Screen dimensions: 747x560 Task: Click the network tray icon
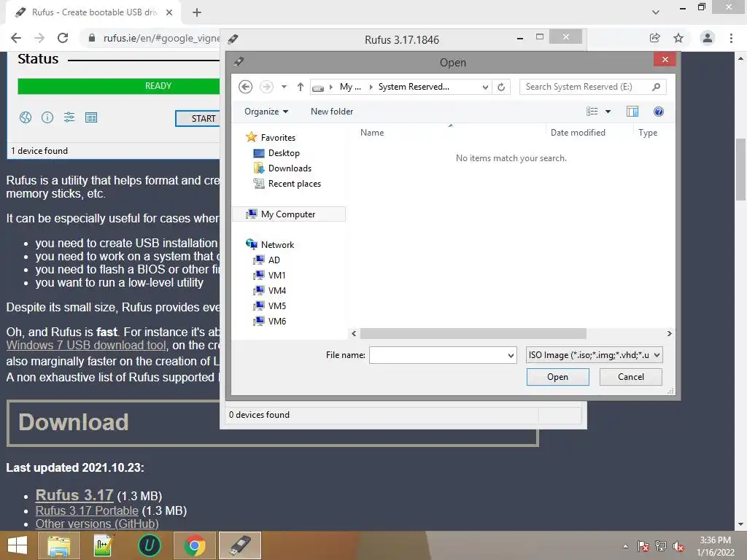661,546
